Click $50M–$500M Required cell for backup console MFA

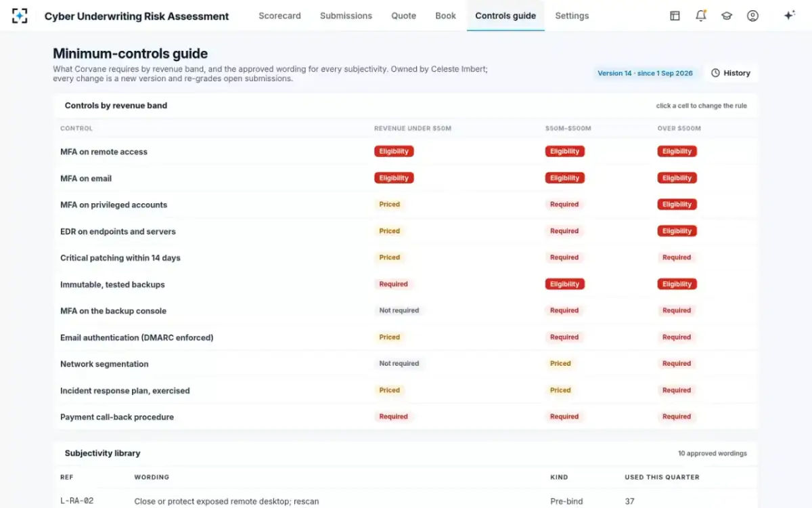564,311
